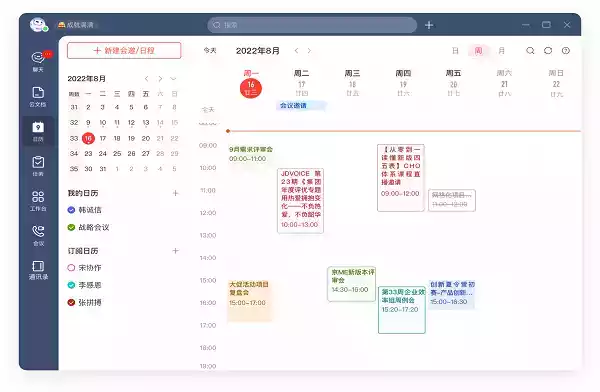Screen dimensions: 600x392
Task: Select Sunday 22 in week header
Action: (x=556, y=83)
